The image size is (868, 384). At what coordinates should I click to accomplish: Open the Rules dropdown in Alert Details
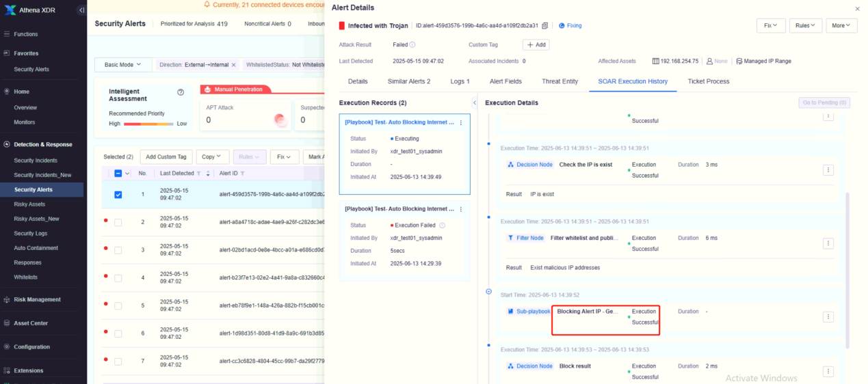(806, 26)
